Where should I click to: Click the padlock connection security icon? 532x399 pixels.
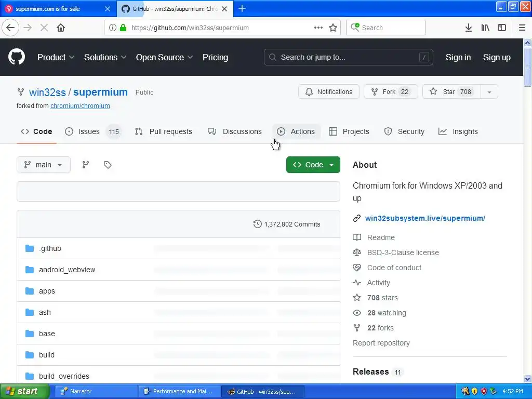123,28
